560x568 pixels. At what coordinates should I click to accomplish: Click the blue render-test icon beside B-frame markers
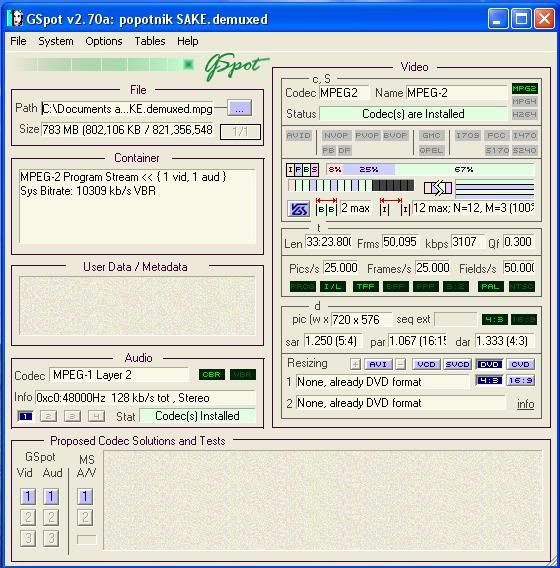tap(298, 208)
